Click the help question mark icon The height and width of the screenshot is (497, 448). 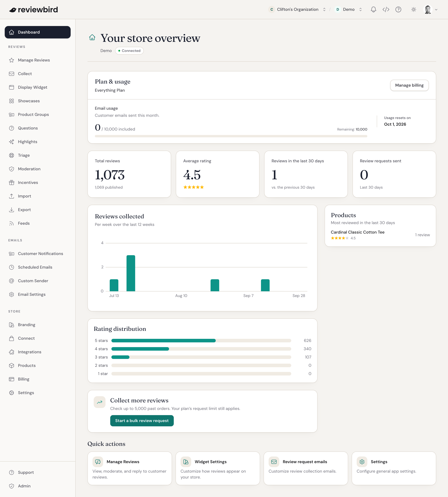398,9
